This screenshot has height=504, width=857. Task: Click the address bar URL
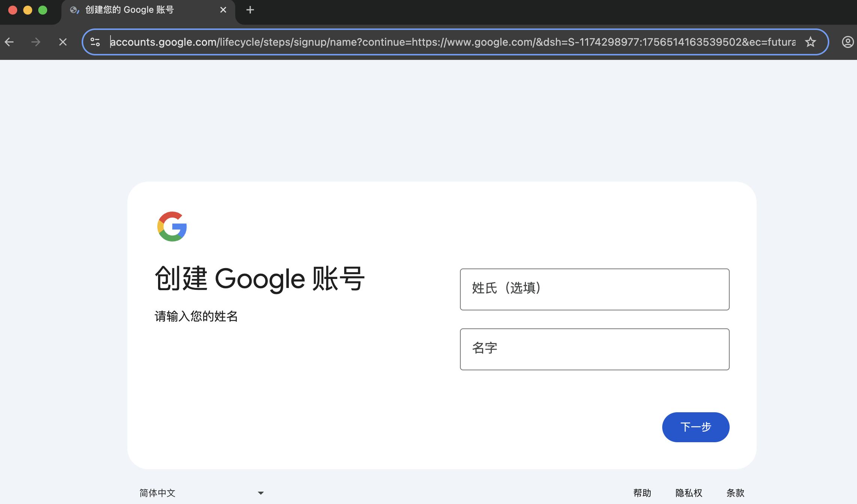(452, 42)
